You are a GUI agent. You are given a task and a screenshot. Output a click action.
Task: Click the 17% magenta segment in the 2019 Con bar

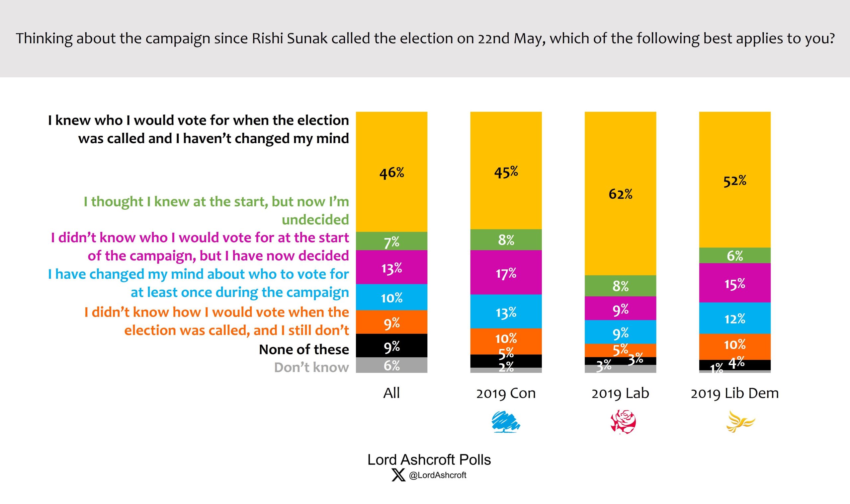[506, 273]
